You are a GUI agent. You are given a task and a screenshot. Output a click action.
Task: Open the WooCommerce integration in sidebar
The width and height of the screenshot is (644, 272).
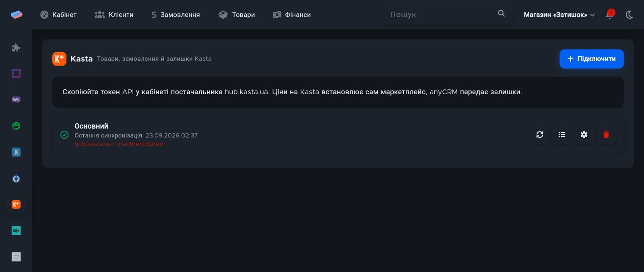click(16, 100)
